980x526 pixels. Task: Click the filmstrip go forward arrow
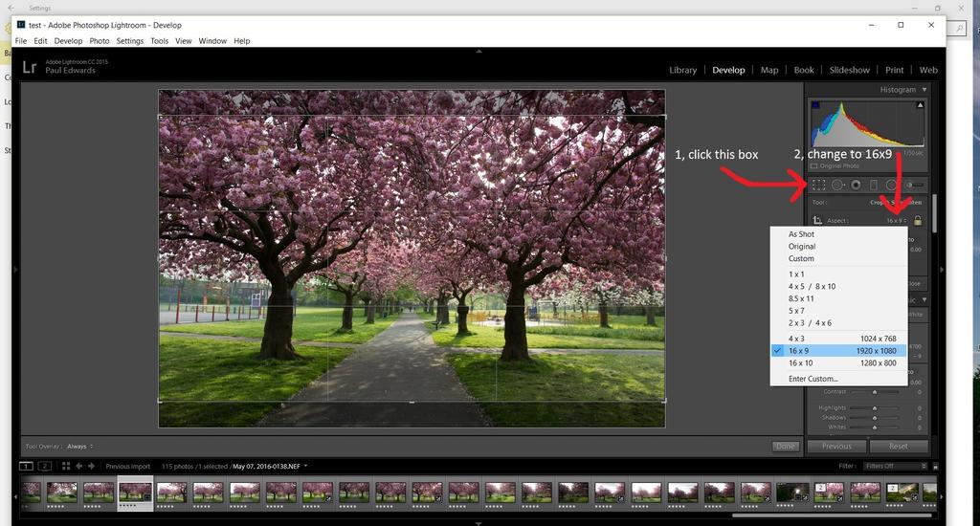(92, 467)
